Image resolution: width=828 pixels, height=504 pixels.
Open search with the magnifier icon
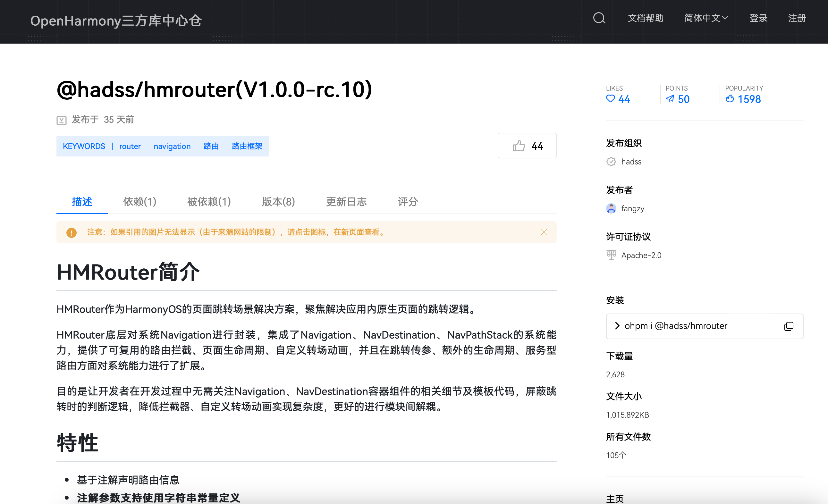pyautogui.click(x=599, y=18)
